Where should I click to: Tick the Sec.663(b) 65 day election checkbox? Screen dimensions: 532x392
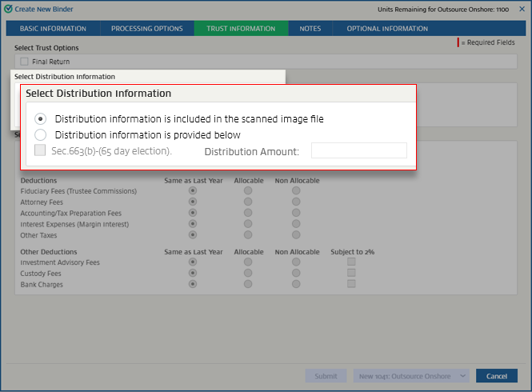41,150
